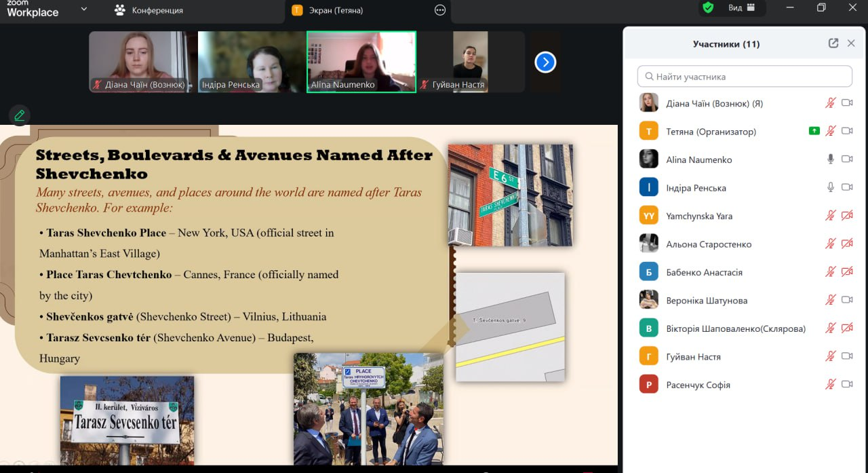The width and height of the screenshot is (868, 473).
Task: Select Індіра Ренська video thumbnail
Action: tap(252, 62)
